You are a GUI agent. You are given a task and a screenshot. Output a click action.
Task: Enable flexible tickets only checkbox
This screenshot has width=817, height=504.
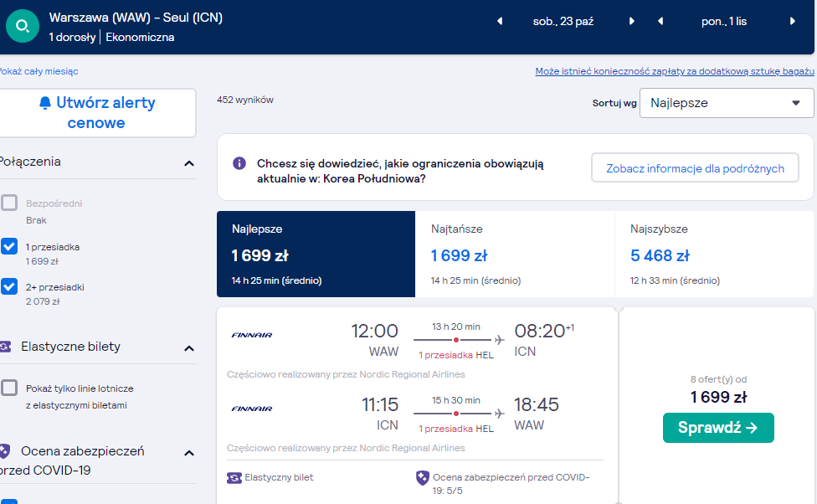9,388
